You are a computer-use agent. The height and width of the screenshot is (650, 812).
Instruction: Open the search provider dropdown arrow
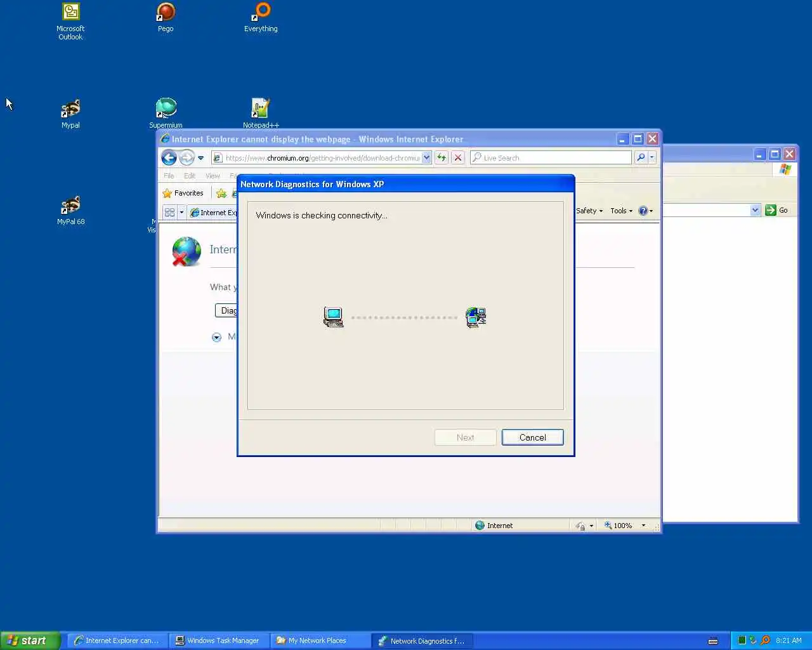pyautogui.click(x=652, y=157)
